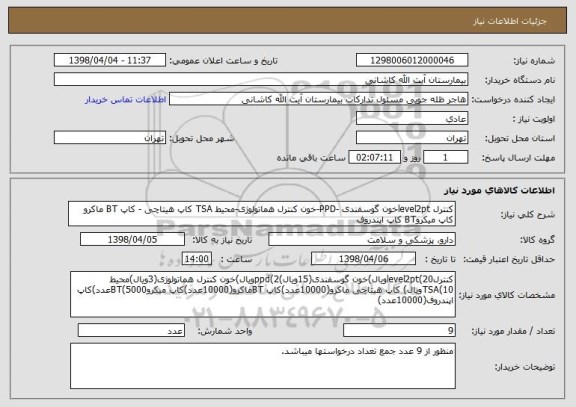Click the مشخصات کالای مورد نیاز text area
576x407 pixels.
pos(263,295)
